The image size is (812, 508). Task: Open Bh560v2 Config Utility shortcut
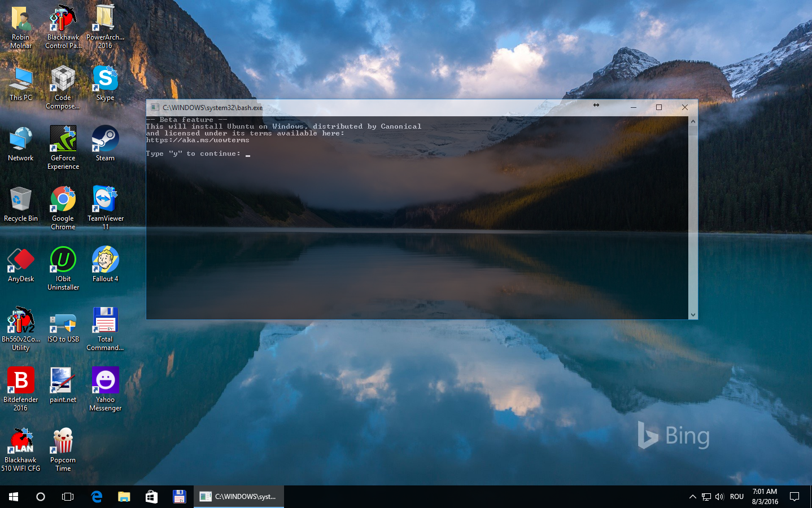21,329
